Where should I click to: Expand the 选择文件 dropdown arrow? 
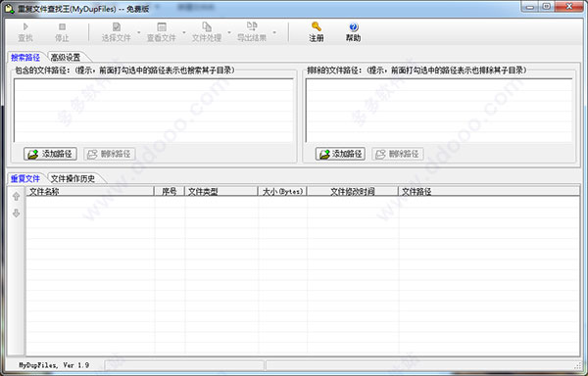tap(139, 32)
